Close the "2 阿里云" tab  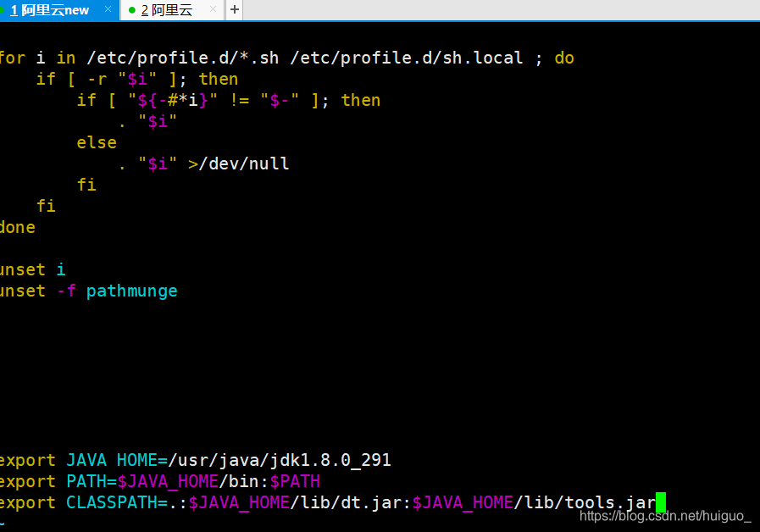(x=213, y=9)
